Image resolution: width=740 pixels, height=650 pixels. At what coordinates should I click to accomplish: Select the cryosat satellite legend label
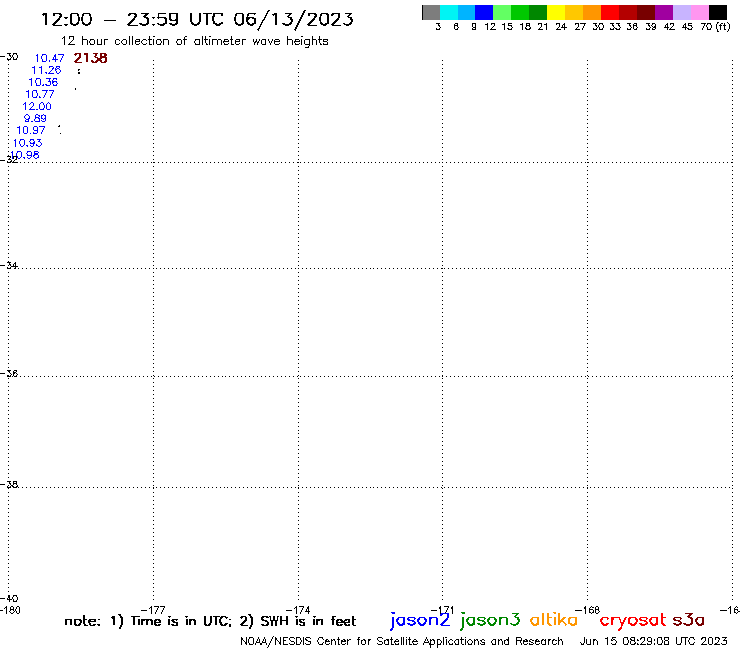point(633,620)
